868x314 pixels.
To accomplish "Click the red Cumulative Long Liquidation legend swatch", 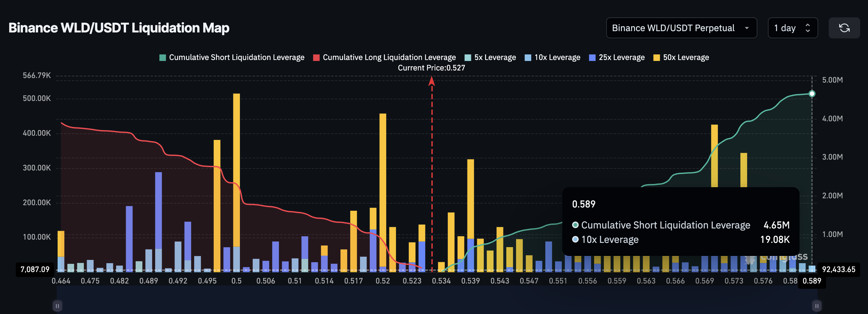I will click(x=317, y=57).
